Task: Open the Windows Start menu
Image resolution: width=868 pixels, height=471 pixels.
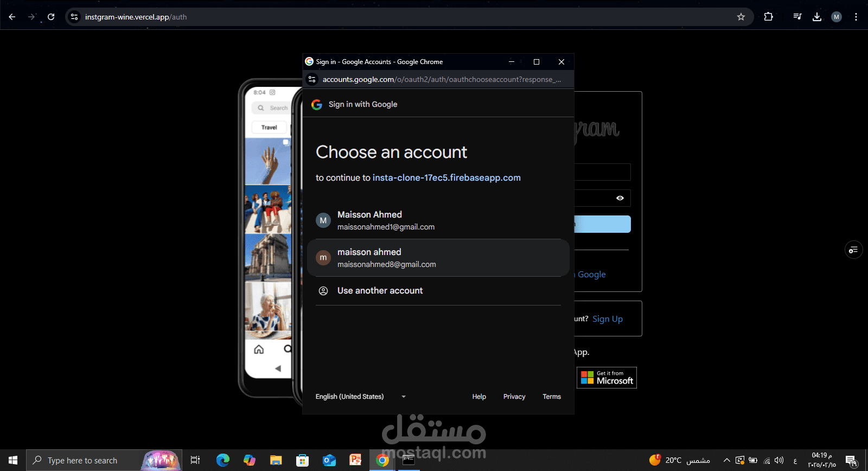Action: click(13, 460)
